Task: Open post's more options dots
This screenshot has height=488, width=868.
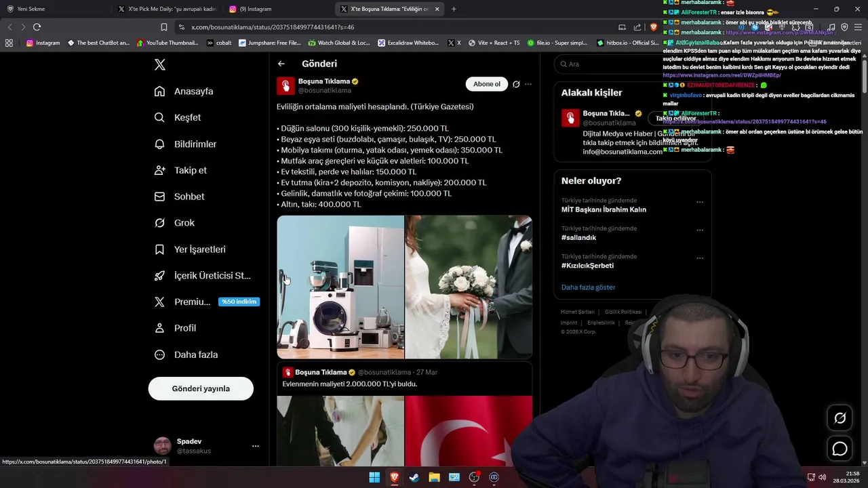Action: point(528,84)
